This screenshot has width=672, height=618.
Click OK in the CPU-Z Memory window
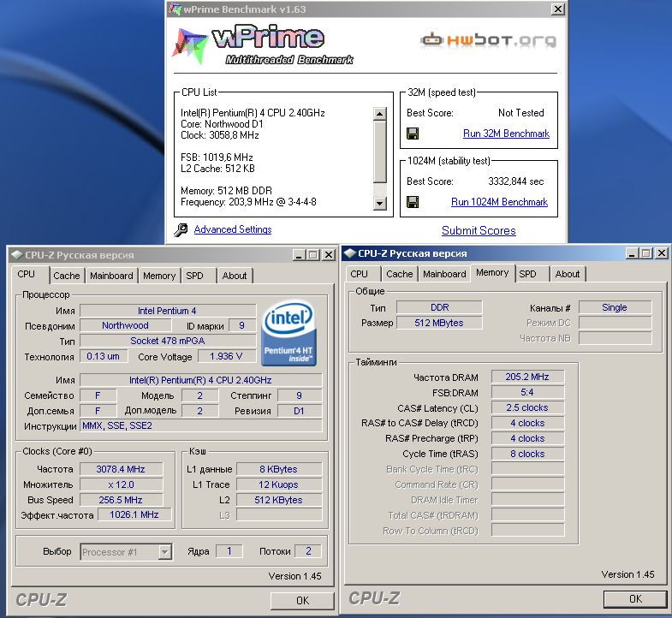coord(635,598)
